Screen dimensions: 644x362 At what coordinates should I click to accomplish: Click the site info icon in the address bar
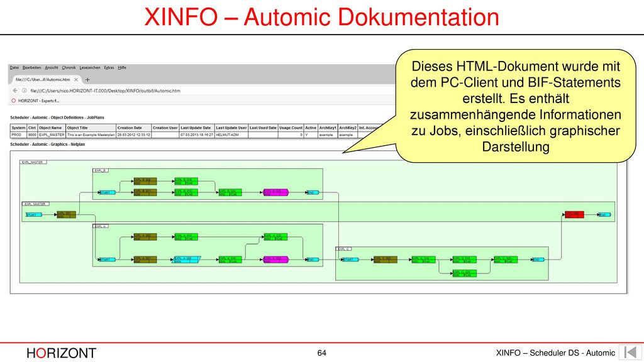25,90
